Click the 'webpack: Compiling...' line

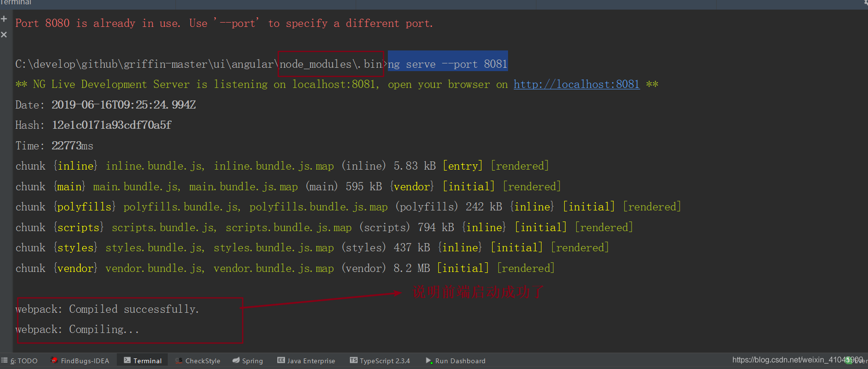(77, 330)
